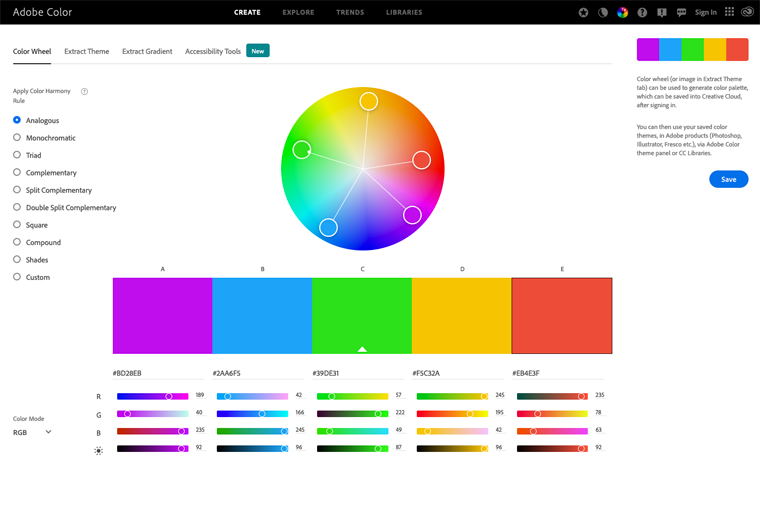Click the G slider for color D
The width and height of the screenshot is (760, 520).
[452, 414]
